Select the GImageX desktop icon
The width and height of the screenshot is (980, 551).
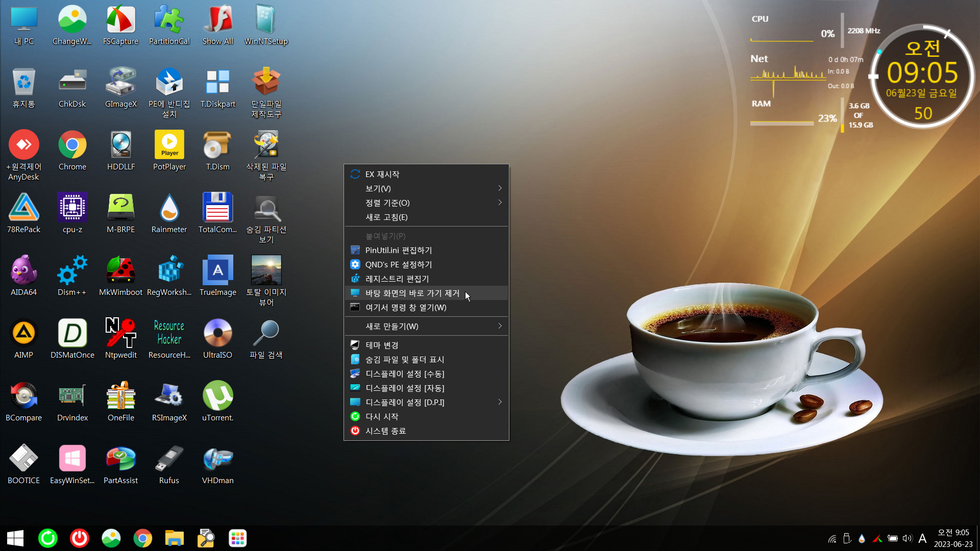[120, 88]
